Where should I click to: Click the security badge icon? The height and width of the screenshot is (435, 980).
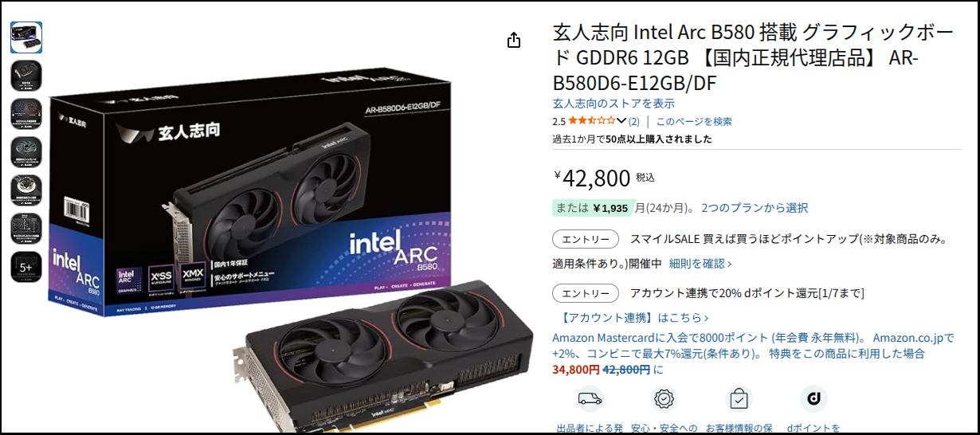(664, 398)
